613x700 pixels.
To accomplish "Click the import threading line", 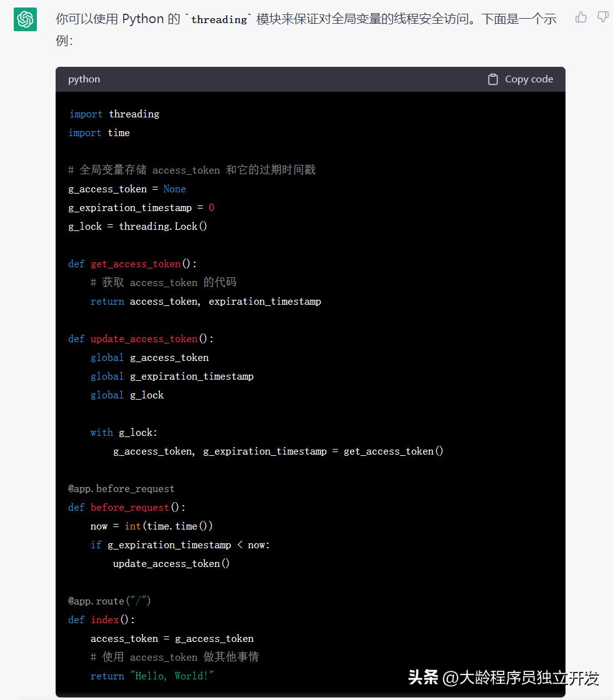I will pos(114,114).
